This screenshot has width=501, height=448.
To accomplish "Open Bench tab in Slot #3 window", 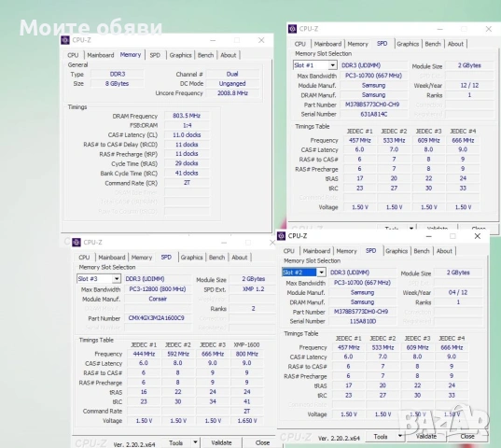I will (x=216, y=258).
